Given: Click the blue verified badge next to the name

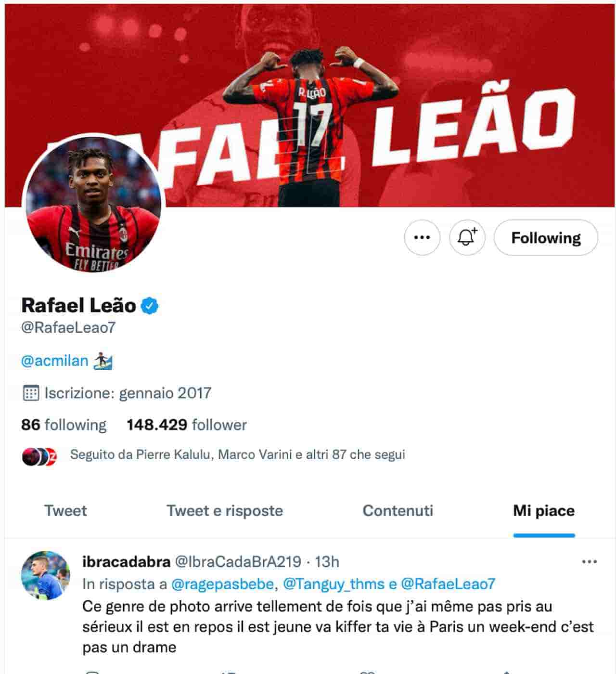Looking at the screenshot, I should [x=150, y=306].
